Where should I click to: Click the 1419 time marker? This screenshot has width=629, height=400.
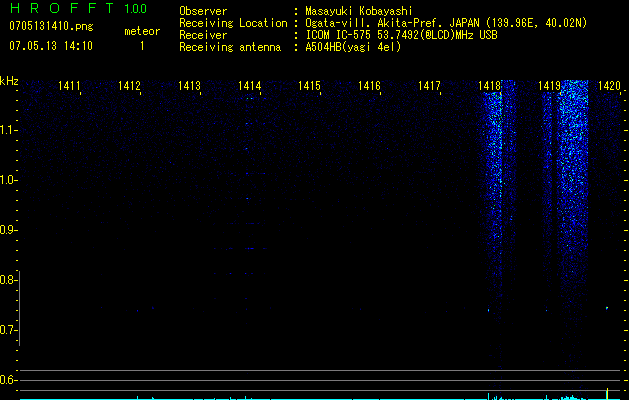pyautogui.click(x=549, y=86)
